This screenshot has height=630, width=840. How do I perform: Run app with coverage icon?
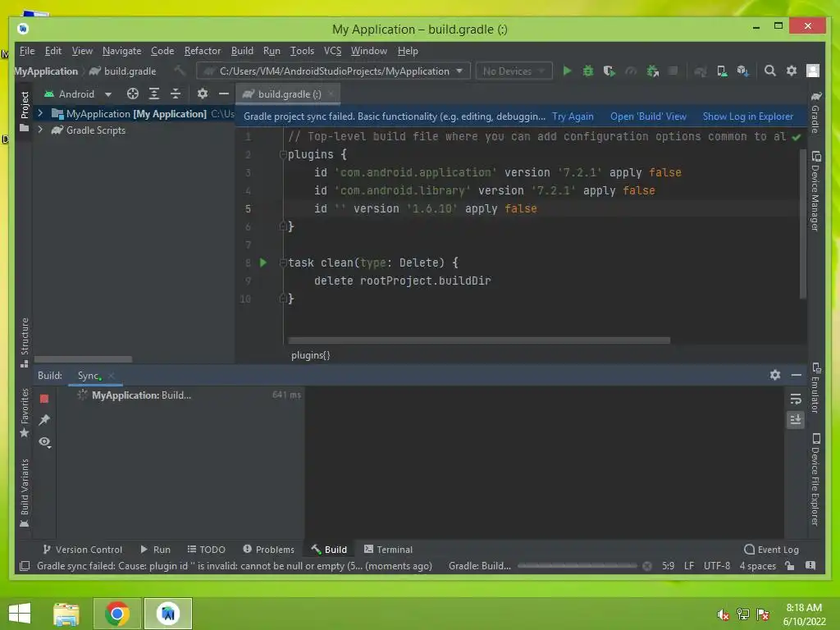tap(609, 71)
